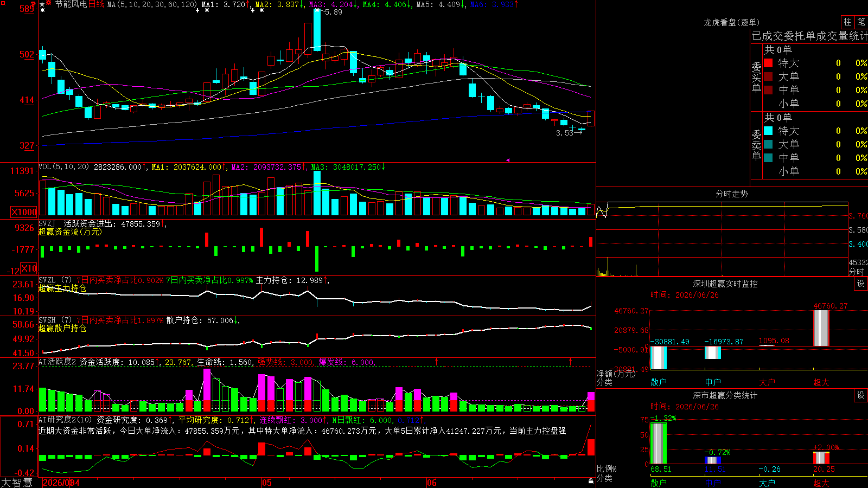The width and height of the screenshot is (868, 488).
Task: Click the AI活跃度2 indicator label
Action: [x=58, y=362]
